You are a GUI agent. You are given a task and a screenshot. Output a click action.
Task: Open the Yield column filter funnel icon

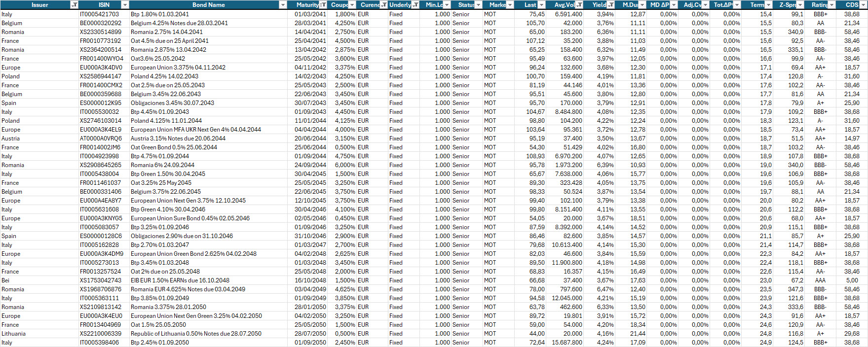[x=611, y=5]
